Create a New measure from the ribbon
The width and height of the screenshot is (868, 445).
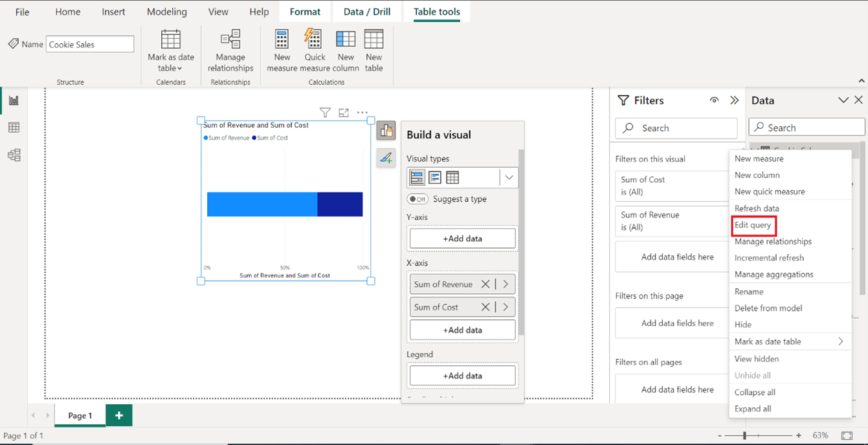[282, 52]
